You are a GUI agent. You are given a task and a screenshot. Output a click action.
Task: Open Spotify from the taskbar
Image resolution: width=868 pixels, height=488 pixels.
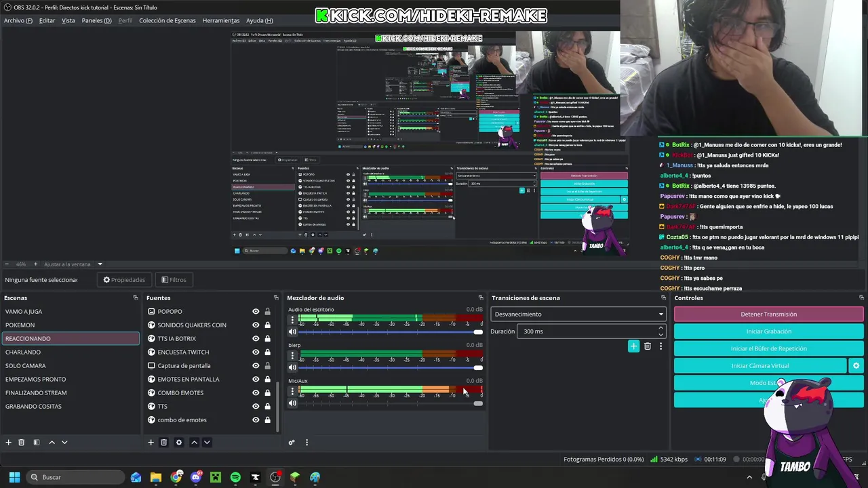point(235,477)
